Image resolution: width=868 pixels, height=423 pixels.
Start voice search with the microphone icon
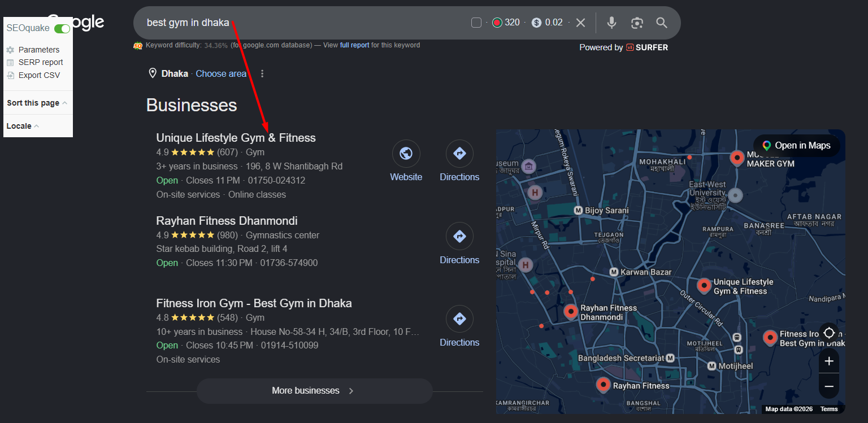(x=611, y=23)
